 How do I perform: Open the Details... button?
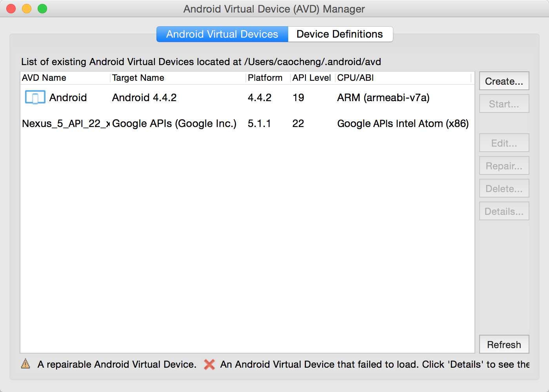pos(504,211)
